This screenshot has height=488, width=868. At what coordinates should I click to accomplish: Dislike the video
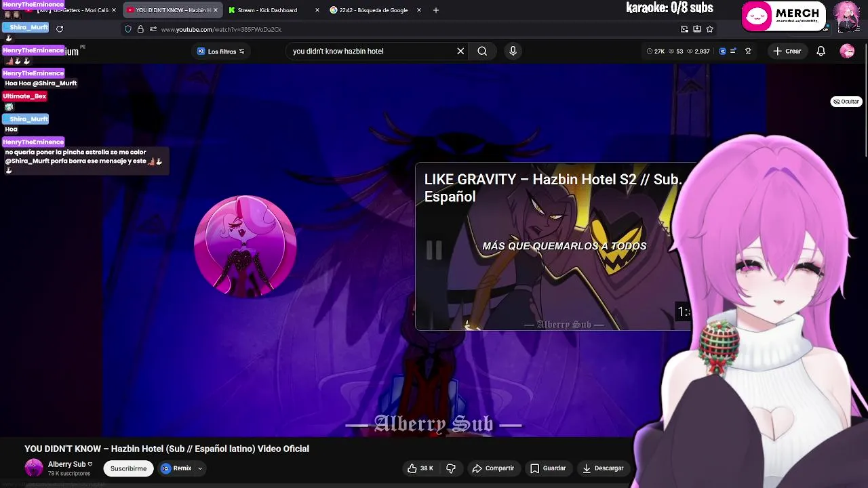pyautogui.click(x=451, y=468)
